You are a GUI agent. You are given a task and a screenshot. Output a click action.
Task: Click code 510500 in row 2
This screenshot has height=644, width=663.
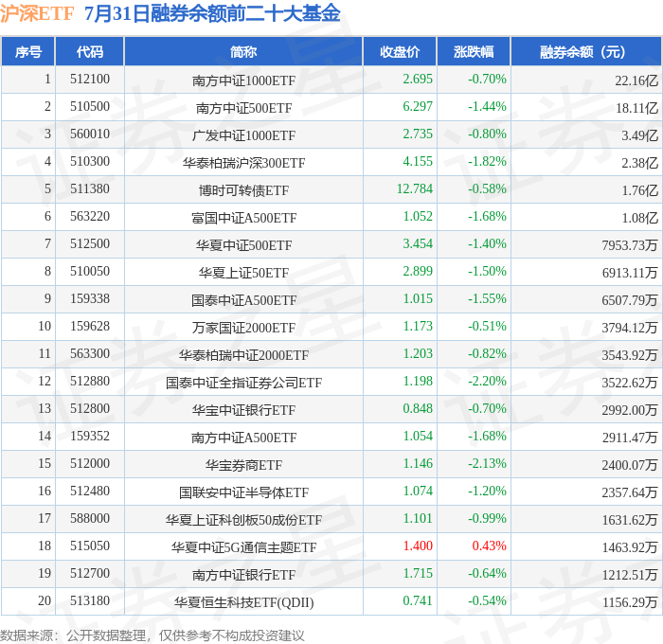click(x=90, y=106)
